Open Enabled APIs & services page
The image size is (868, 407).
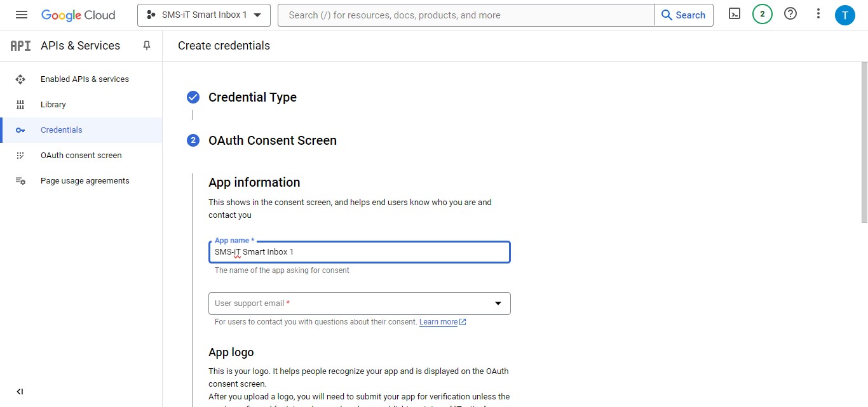85,79
